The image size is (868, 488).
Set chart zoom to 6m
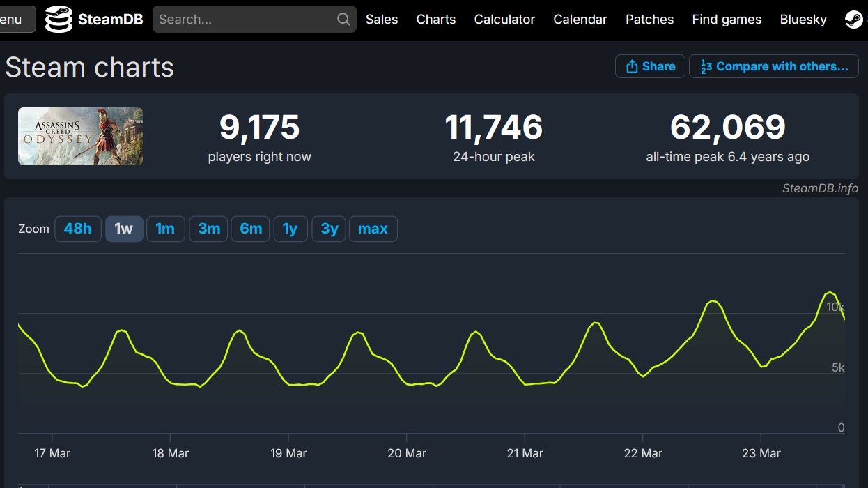coord(251,229)
